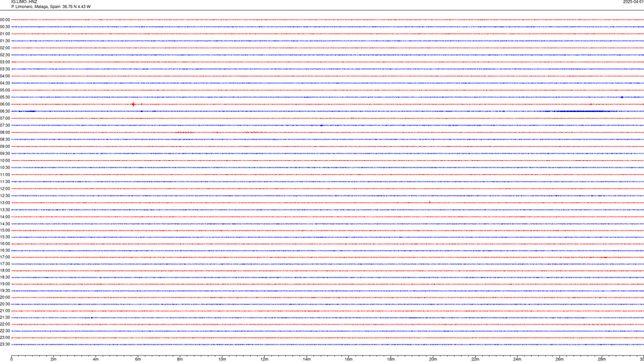644x362 pixels.
Task: Click the 04:00 row time label
Action: (x=5, y=76)
